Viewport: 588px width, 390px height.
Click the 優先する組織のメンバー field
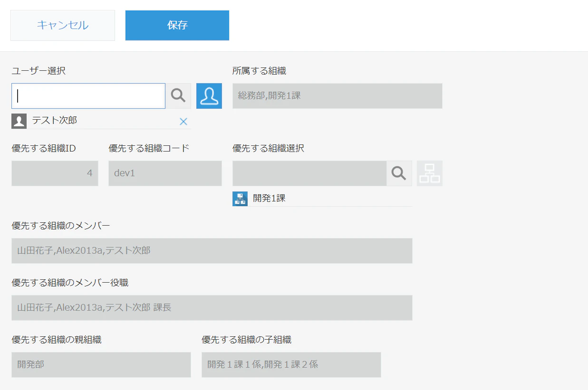212,251
